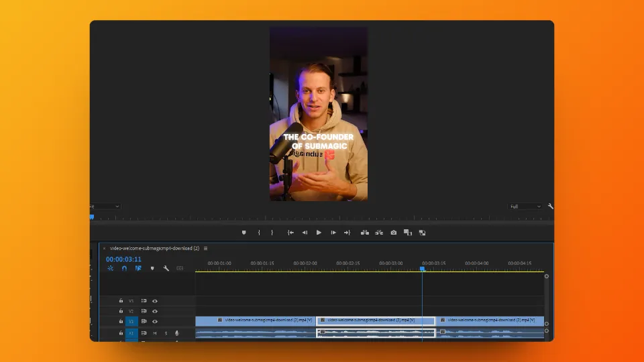Viewport: 644px width, 362px height.
Task: Play the sequence in Program monitor
Action: point(319,233)
